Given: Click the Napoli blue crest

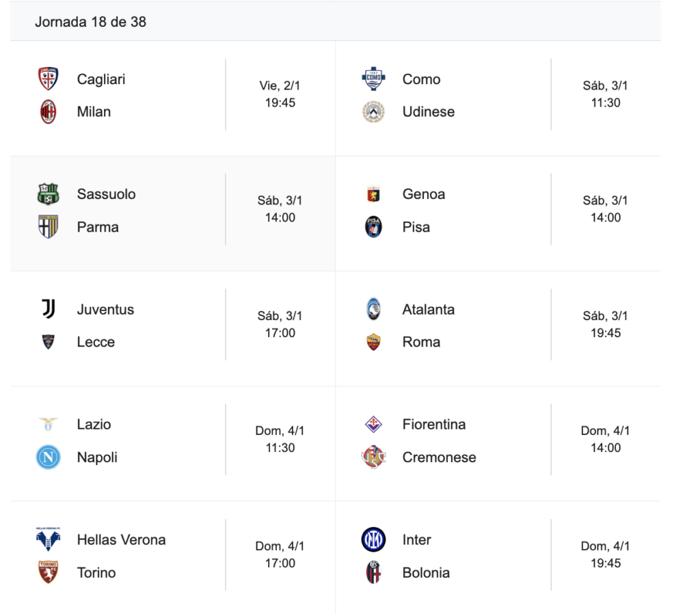Looking at the screenshot, I should pyautogui.click(x=48, y=457).
